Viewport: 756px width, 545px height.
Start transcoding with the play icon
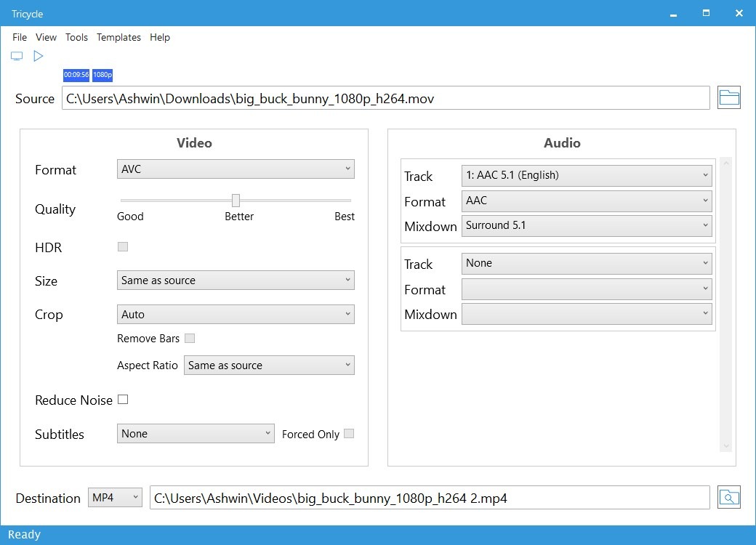(39, 56)
